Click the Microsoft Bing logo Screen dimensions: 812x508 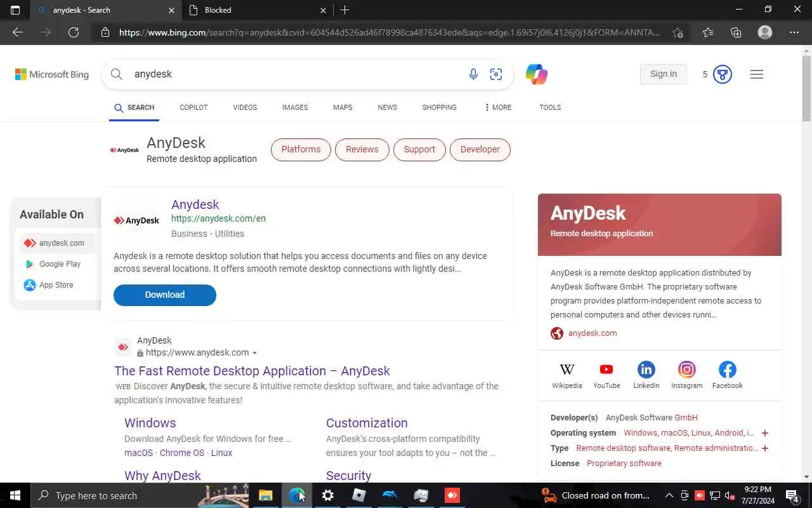click(x=52, y=74)
